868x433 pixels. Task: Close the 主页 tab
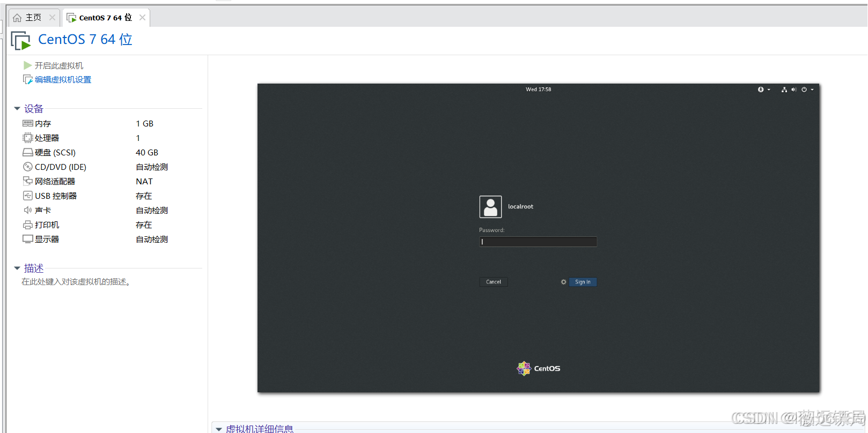coord(52,18)
